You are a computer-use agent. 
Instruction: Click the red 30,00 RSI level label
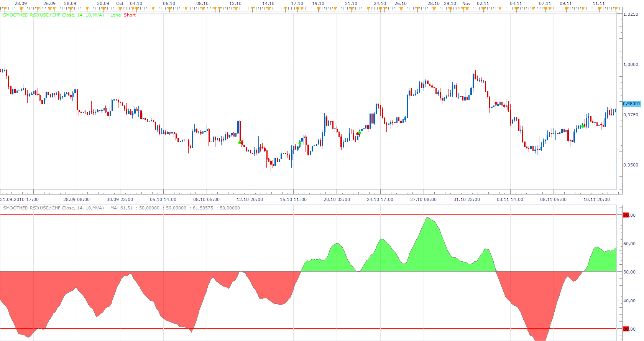(x=629, y=329)
